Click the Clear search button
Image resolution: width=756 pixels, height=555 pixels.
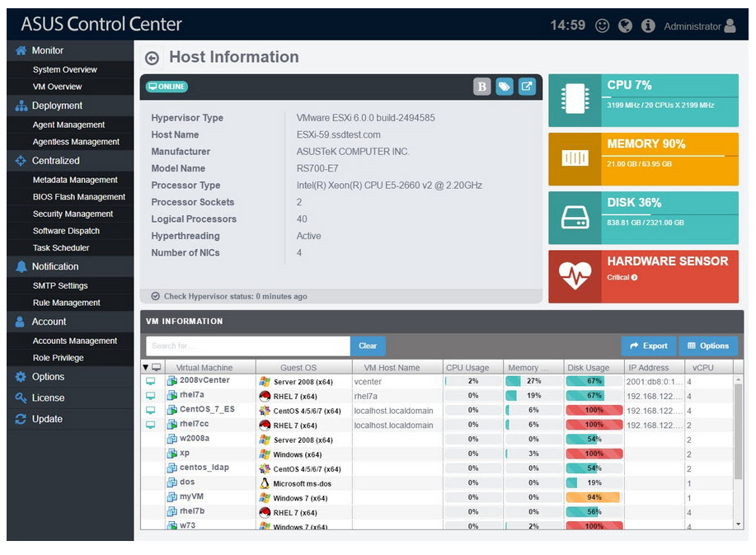pos(368,346)
